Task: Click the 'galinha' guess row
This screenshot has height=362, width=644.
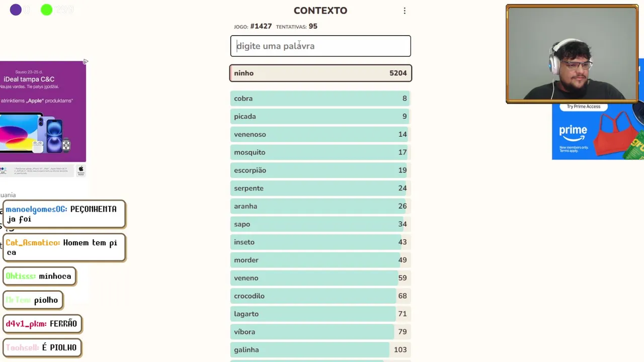Action: pyautogui.click(x=320, y=350)
